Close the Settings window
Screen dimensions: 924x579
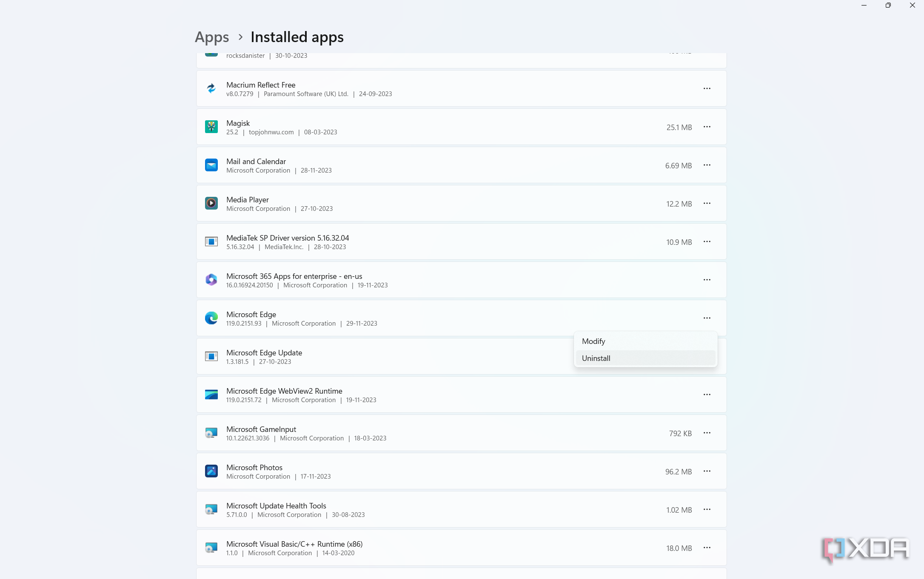[x=913, y=6]
